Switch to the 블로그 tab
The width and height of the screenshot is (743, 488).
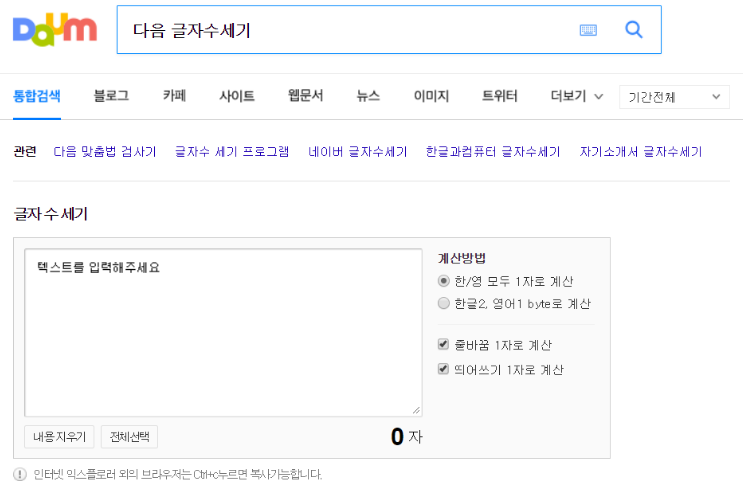point(111,96)
